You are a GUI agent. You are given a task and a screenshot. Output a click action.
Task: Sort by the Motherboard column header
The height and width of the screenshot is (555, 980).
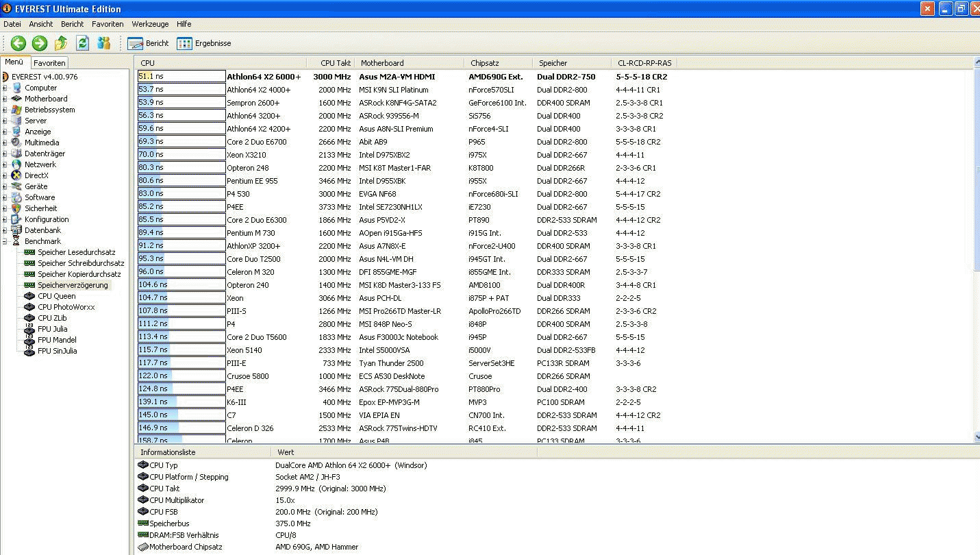tap(410, 63)
